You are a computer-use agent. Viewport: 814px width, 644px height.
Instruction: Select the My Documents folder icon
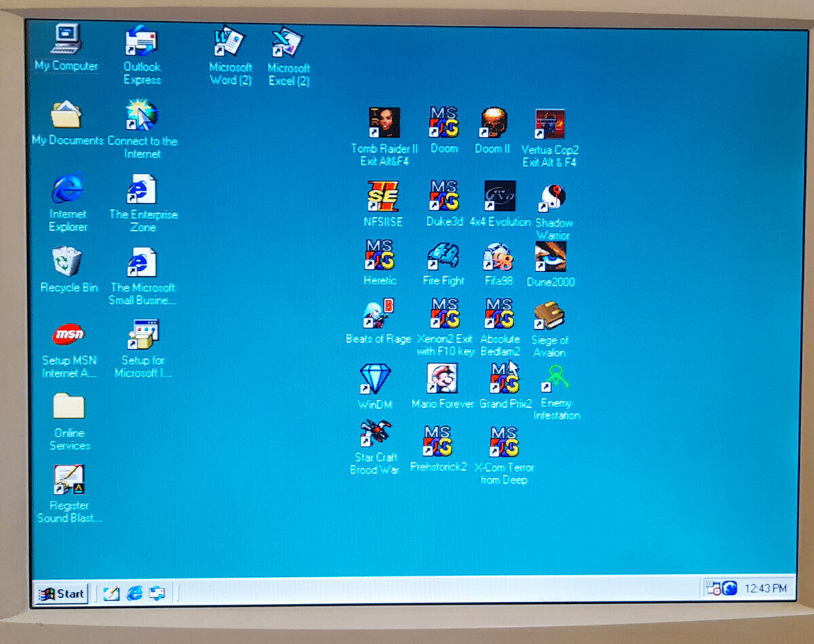click(x=66, y=114)
